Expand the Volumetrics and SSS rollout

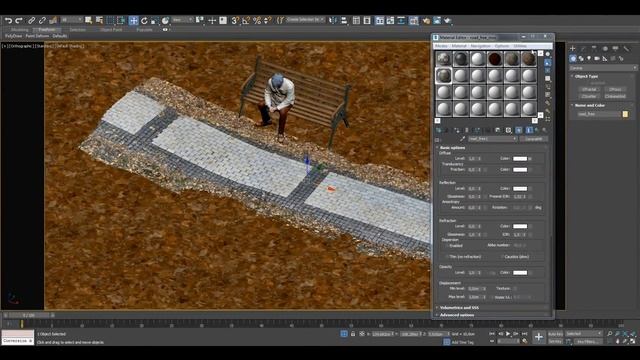(459, 307)
